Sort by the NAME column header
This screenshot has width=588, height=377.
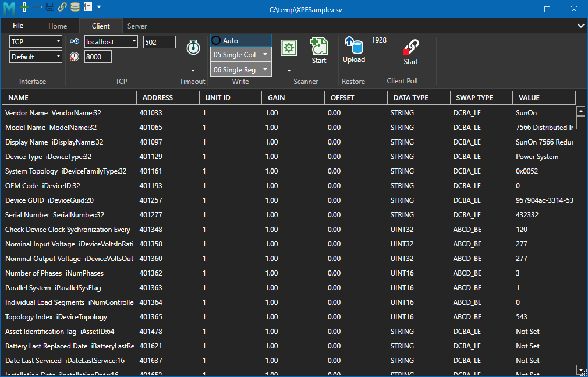(x=69, y=98)
